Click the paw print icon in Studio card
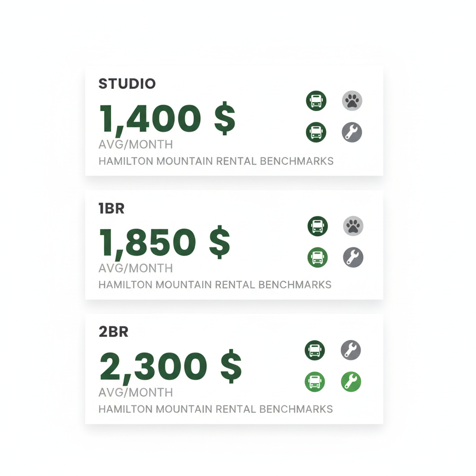 [352, 100]
